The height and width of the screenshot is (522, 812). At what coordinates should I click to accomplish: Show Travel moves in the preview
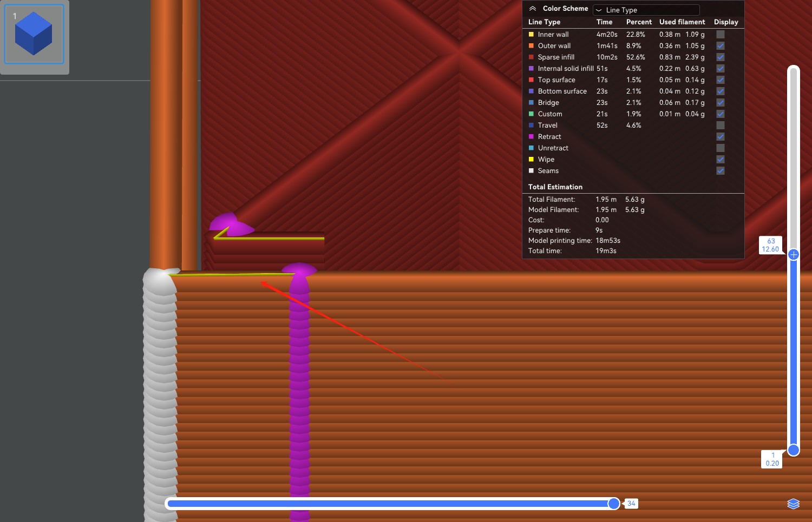click(x=721, y=125)
